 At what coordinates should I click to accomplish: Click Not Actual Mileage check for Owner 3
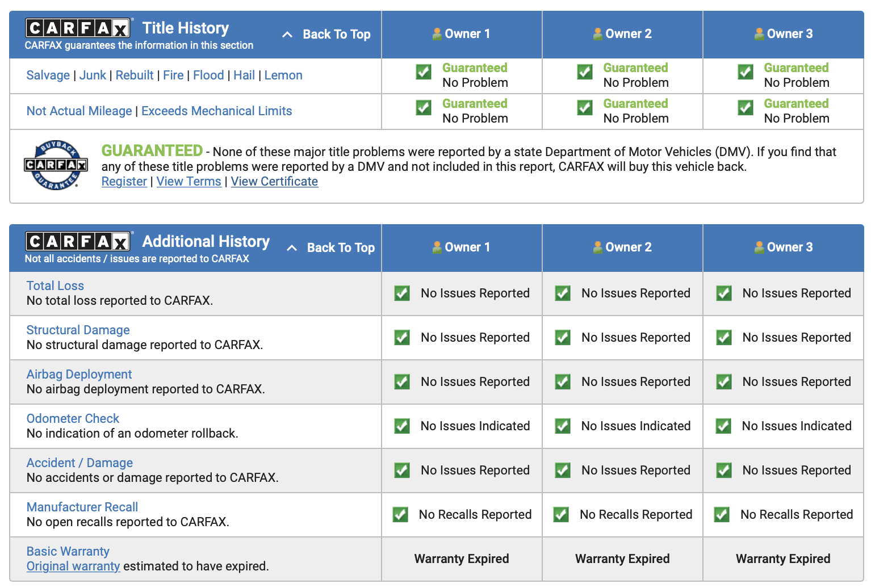click(746, 108)
